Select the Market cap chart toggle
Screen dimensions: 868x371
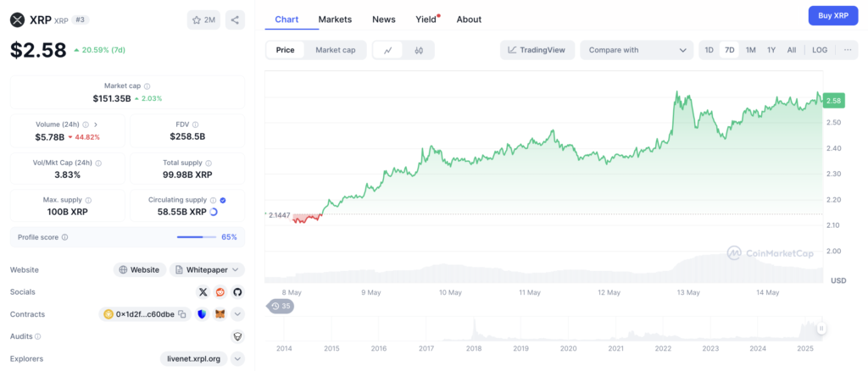336,50
